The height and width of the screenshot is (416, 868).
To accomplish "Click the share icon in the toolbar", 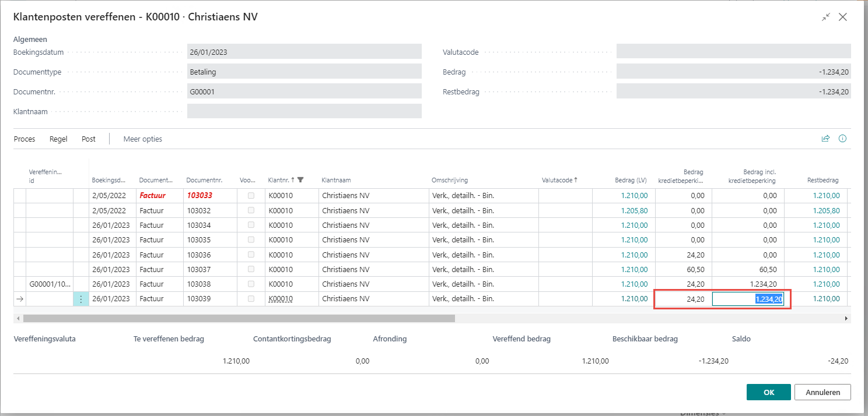I will [825, 139].
